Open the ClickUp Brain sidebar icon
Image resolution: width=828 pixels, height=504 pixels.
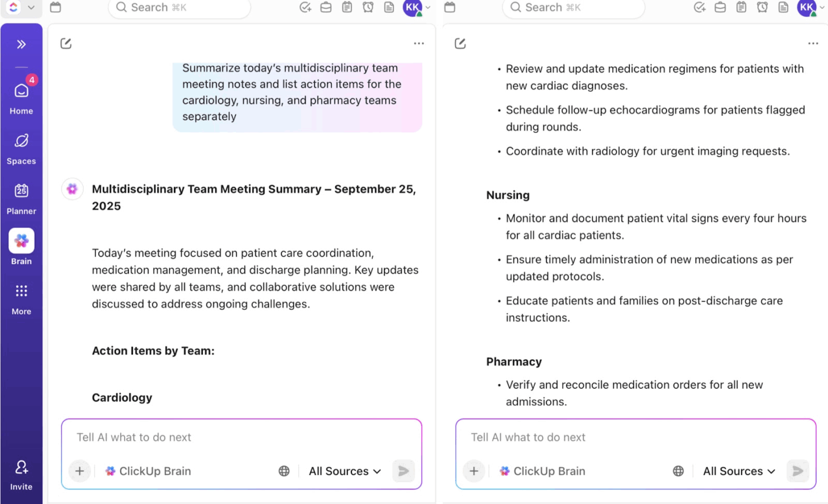coord(21,240)
